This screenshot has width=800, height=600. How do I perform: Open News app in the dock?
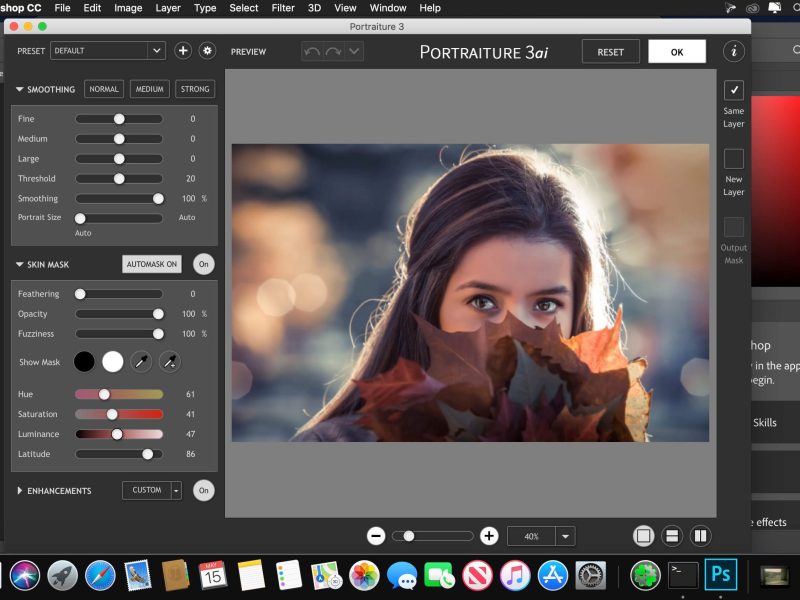pos(477,575)
